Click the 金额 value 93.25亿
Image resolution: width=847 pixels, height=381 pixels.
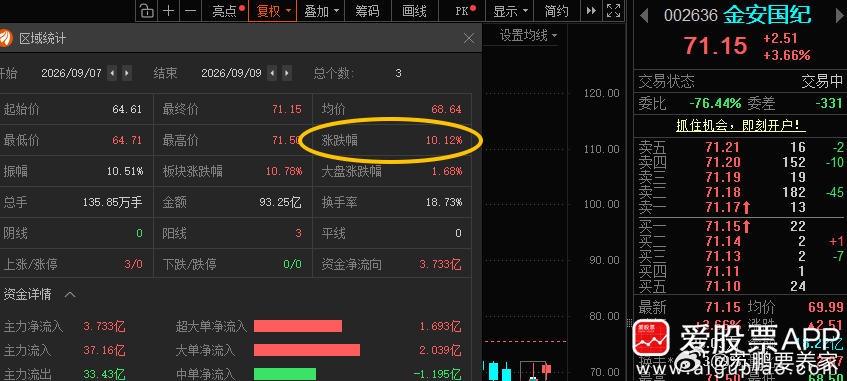pos(280,203)
